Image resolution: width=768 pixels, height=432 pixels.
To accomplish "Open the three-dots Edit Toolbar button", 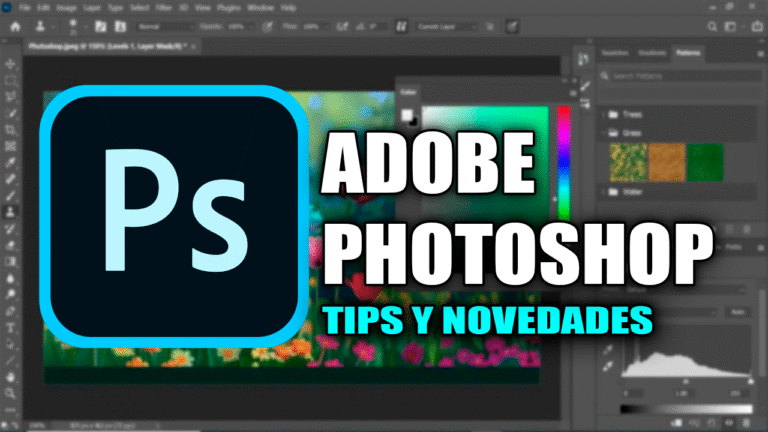I will pyautogui.click(x=10, y=409).
